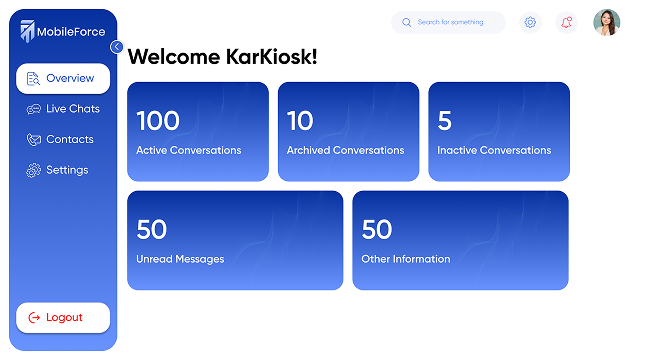The height and width of the screenshot is (360, 648).
Task: Click the Contacts handshake icon
Action: [33, 140]
